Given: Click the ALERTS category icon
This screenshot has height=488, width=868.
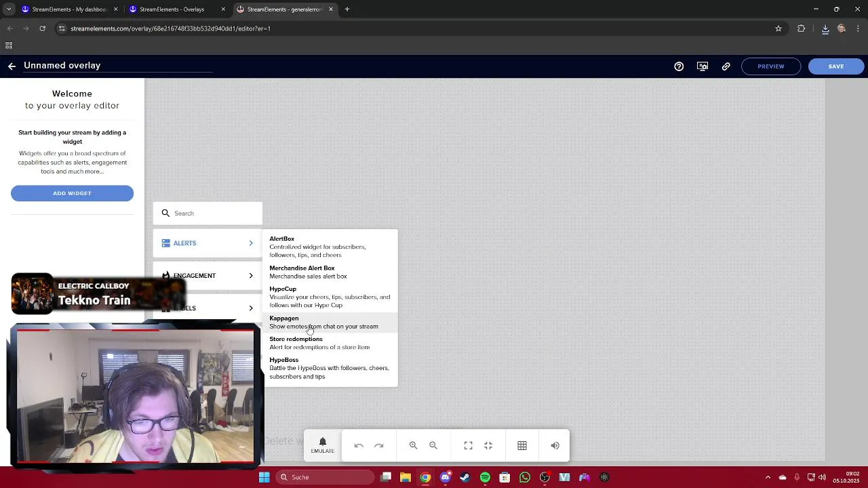Looking at the screenshot, I should (165, 243).
